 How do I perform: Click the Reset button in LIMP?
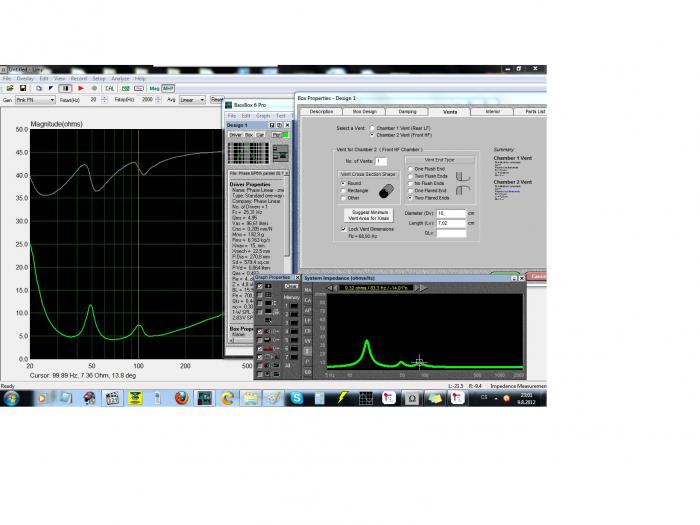point(217,100)
